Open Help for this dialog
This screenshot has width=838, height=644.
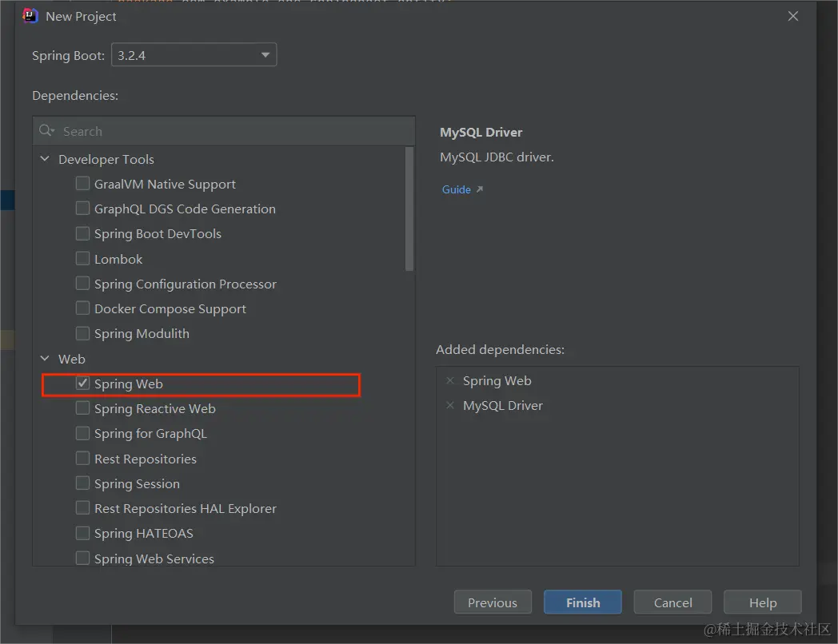pos(763,602)
